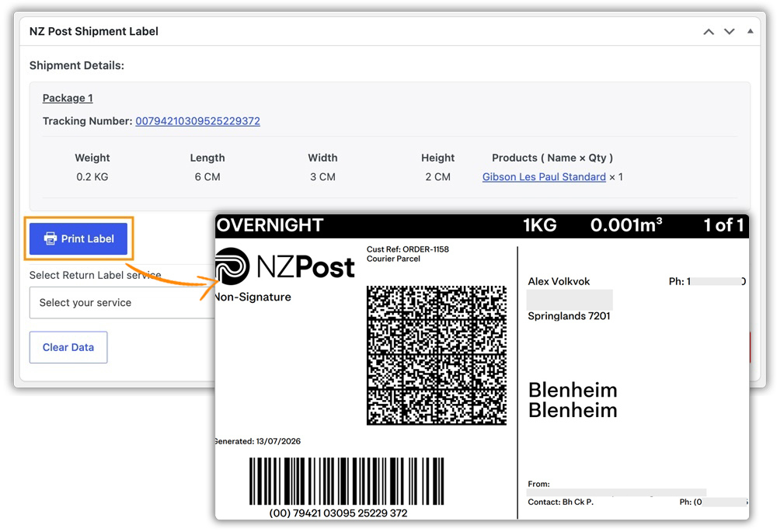Click the 1KG weight on the label header
This screenshot has height=532, width=777.
tap(540, 225)
